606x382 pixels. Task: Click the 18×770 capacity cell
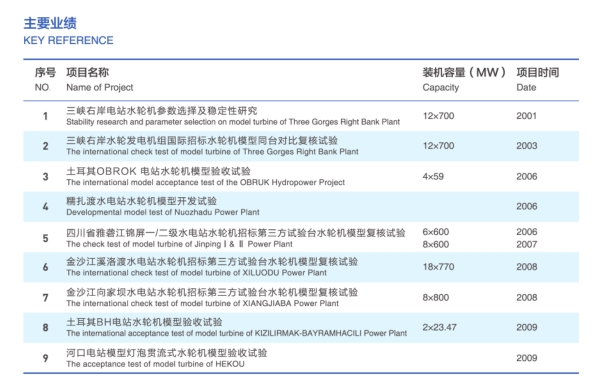438,267
